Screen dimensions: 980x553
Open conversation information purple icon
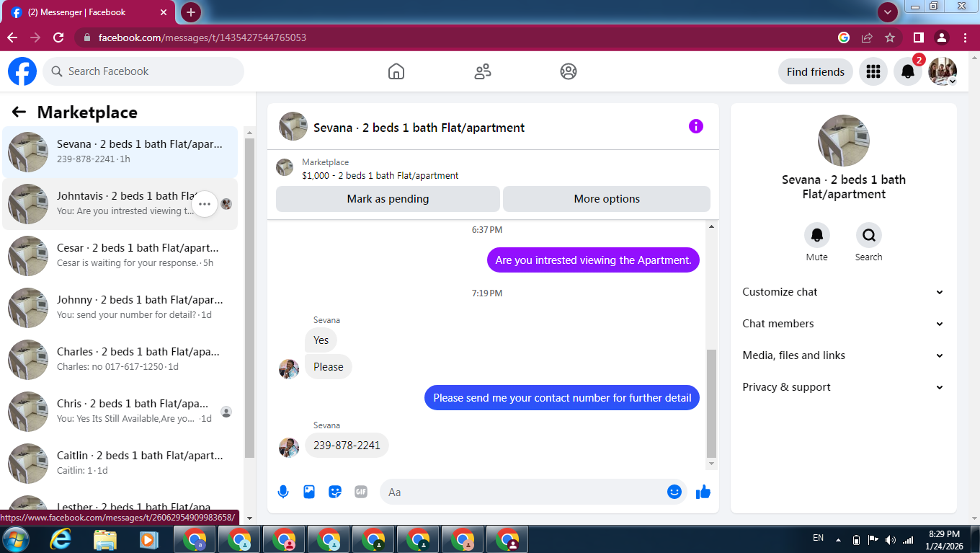695,126
